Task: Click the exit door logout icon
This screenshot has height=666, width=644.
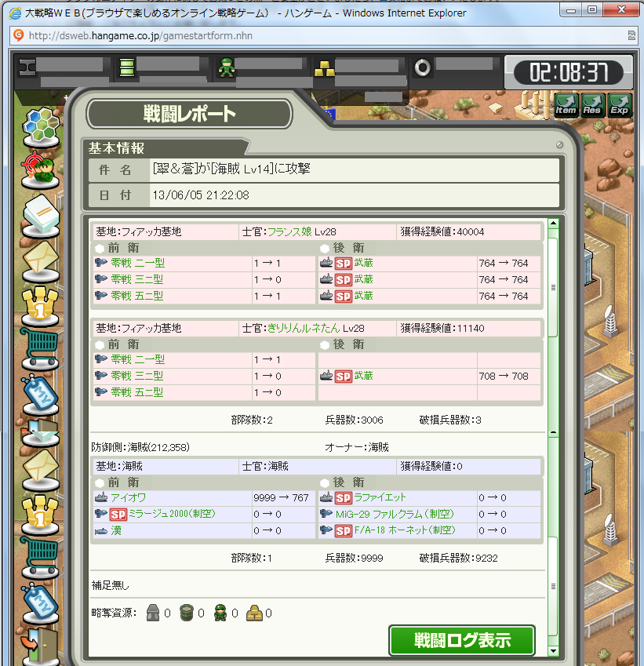Action: point(40,646)
